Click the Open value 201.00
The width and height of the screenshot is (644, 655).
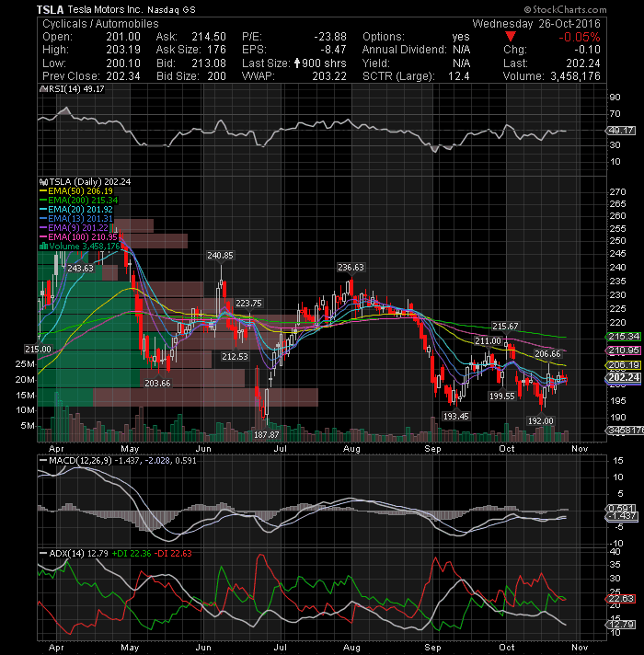pyautogui.click(x=123, y=37)
